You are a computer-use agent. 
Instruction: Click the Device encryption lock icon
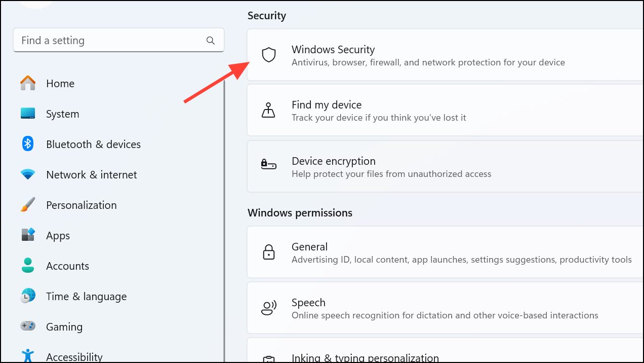[268, 164]
